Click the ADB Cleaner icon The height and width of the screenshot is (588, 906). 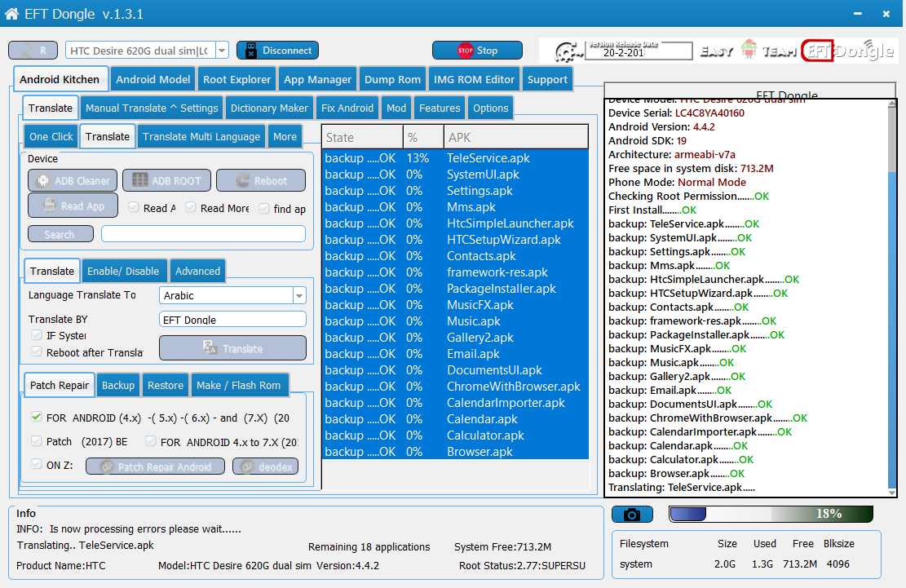coord(42,181)
